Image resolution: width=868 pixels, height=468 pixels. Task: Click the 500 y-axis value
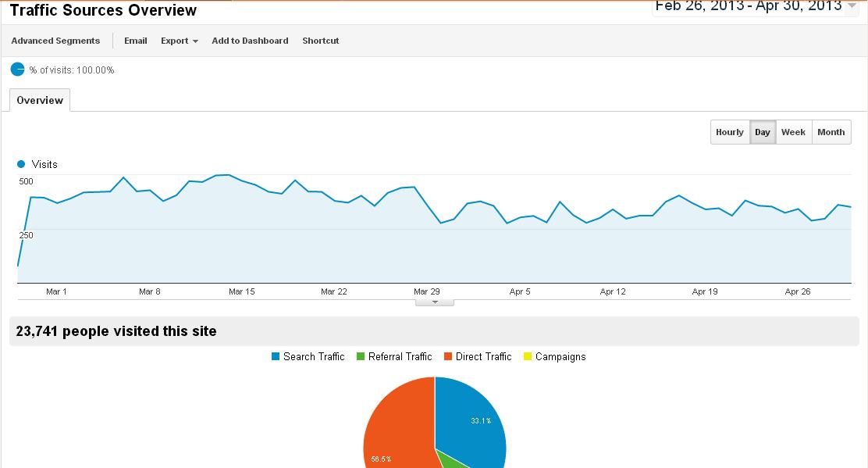tap(26, 181)
